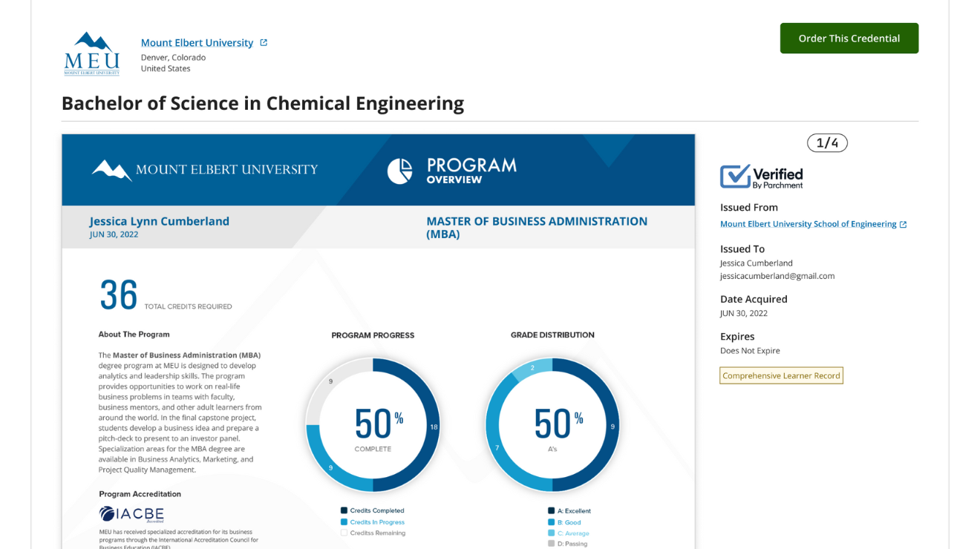Click the Program Accreditation heading
This screenshot has height=549, width=980.
[x=140, y=494]
